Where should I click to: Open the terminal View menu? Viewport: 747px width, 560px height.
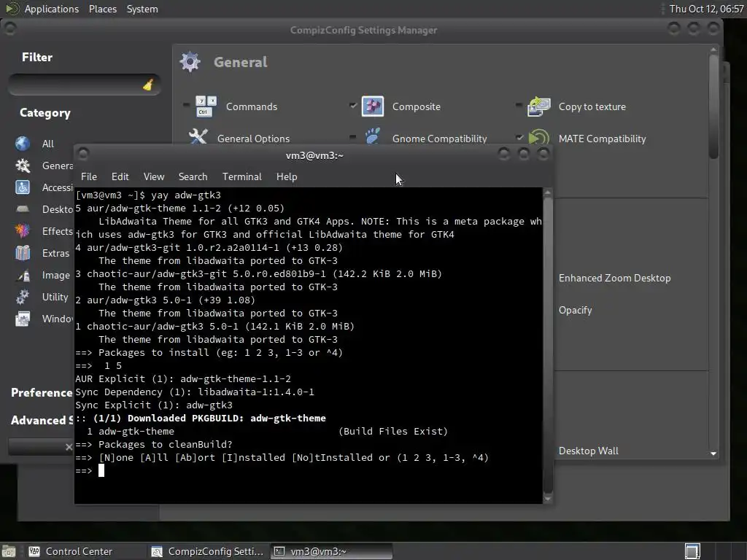pyautogui.click(x=154, y=176)
